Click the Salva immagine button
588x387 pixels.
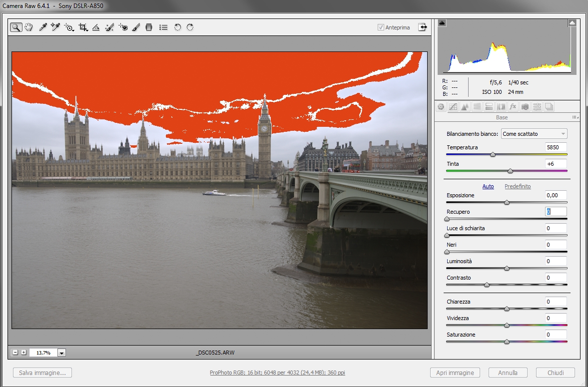tap(42, 373)
